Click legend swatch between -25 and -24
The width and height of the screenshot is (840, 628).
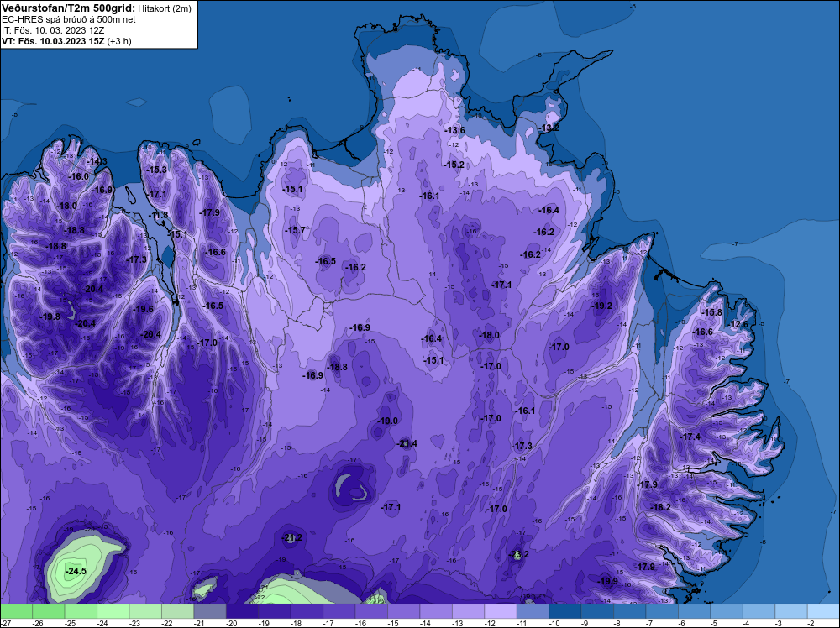(81, 611)
